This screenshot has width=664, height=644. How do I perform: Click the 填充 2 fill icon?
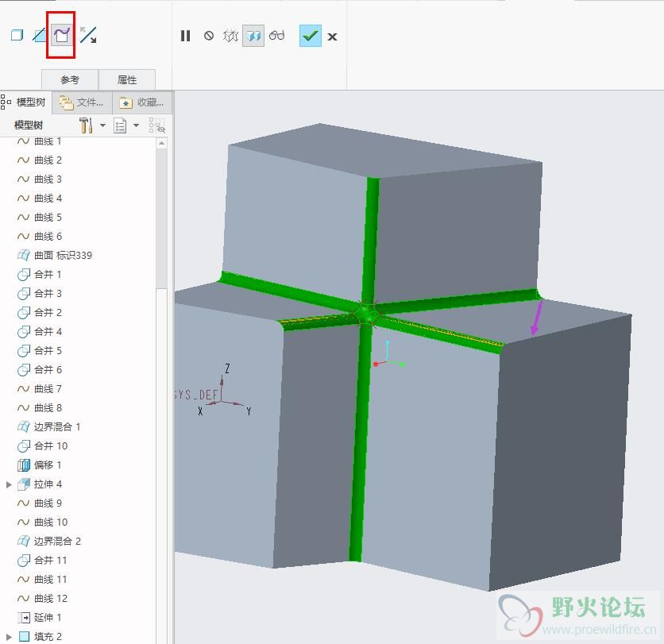tap(24, 636)
